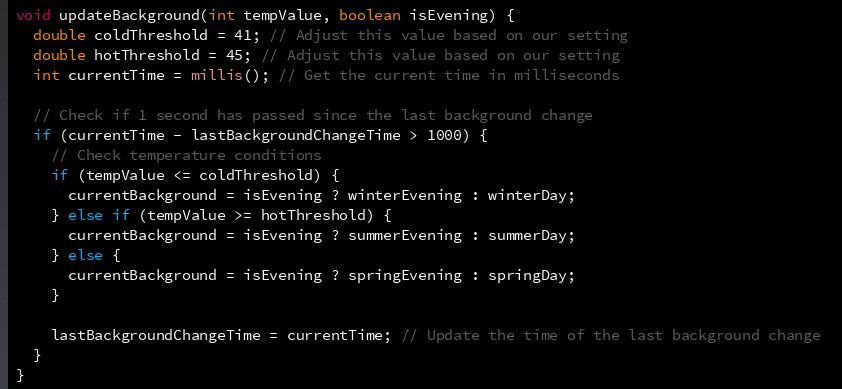This screenshot has width=842, height=389.
Task: Click the comment 'Check temperature conditions'
Action: coord(186,155)
